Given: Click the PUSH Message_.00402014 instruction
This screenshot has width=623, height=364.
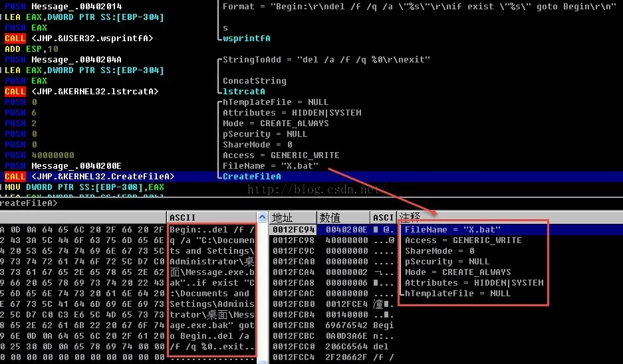Looking at the screenshot, I should [x=63, y=7].
